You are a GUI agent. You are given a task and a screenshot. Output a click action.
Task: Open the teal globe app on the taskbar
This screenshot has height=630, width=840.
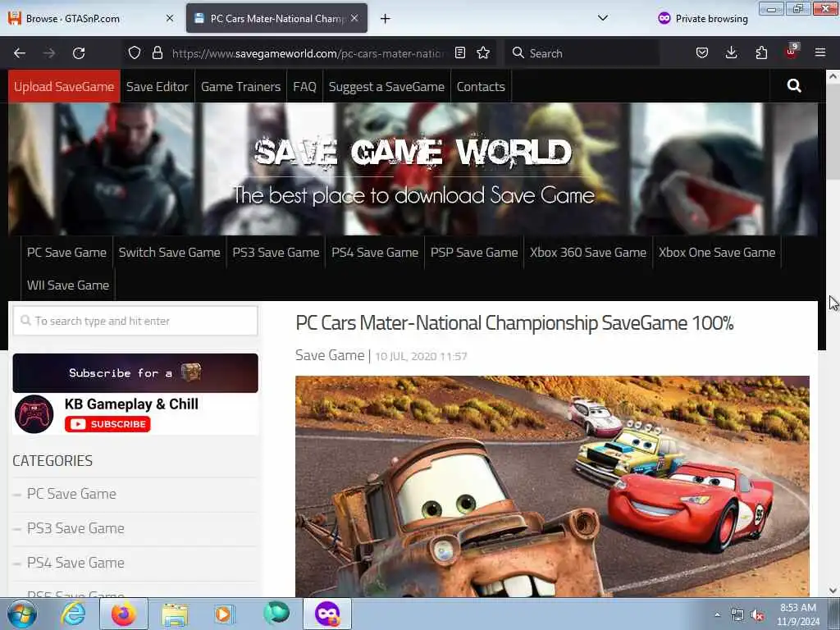(x=276, y=613)
